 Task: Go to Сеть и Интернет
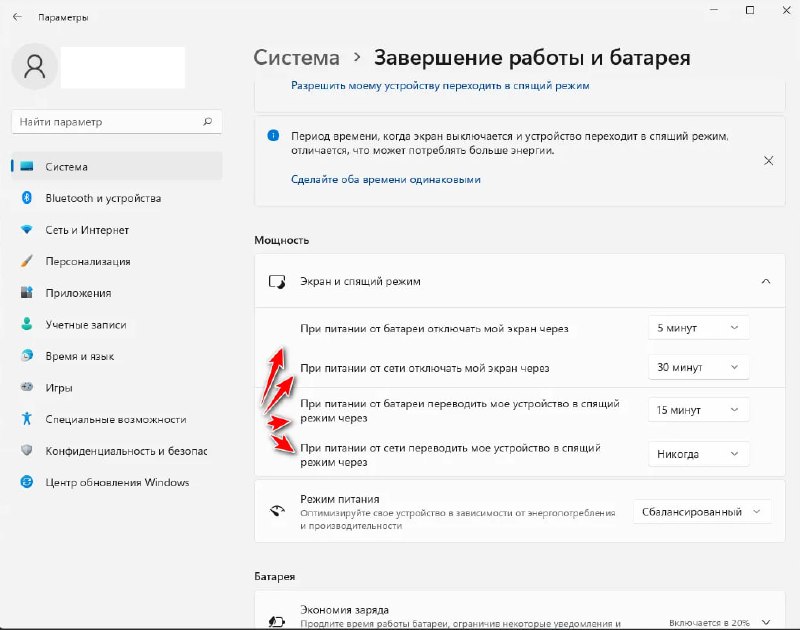pos(117,230)
